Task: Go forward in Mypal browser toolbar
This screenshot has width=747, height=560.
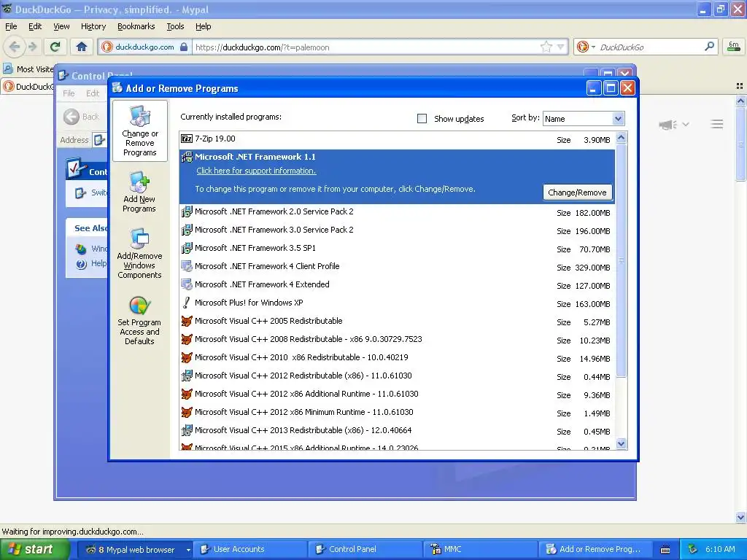Action: [32, 47]
